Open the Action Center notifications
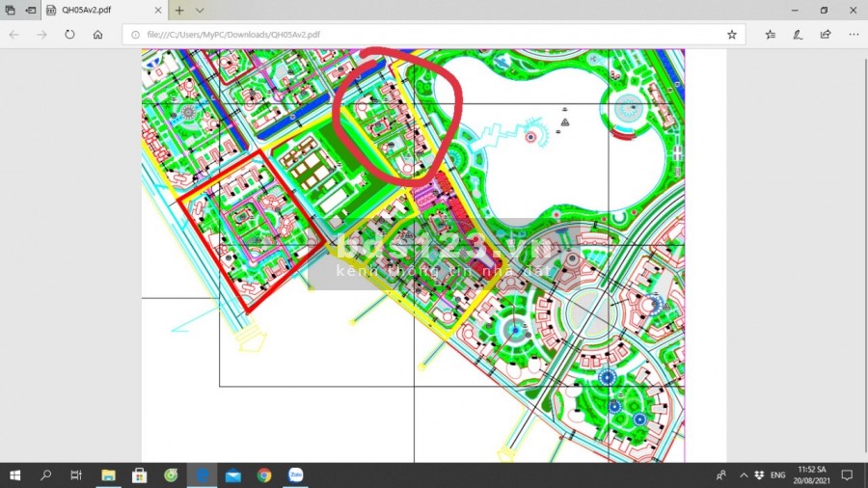Image resolution: width=868 pixels, height=488 pixels. (847, 475)
